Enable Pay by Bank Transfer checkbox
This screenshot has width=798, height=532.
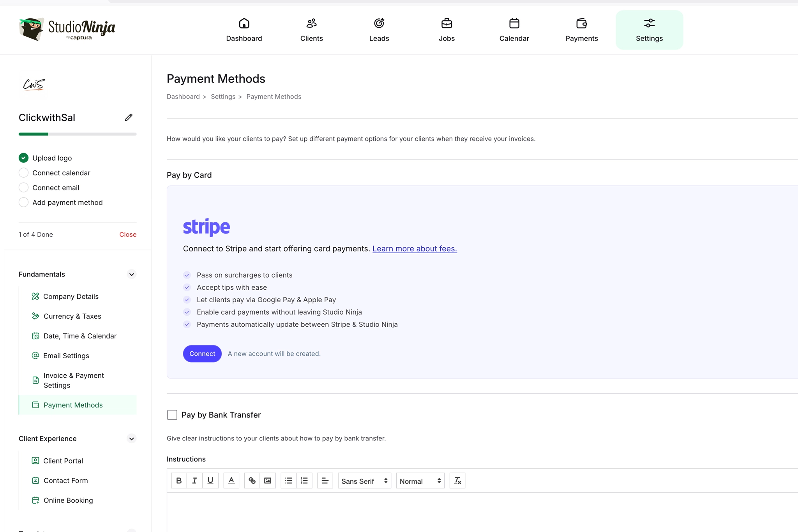tap(172, 415)
